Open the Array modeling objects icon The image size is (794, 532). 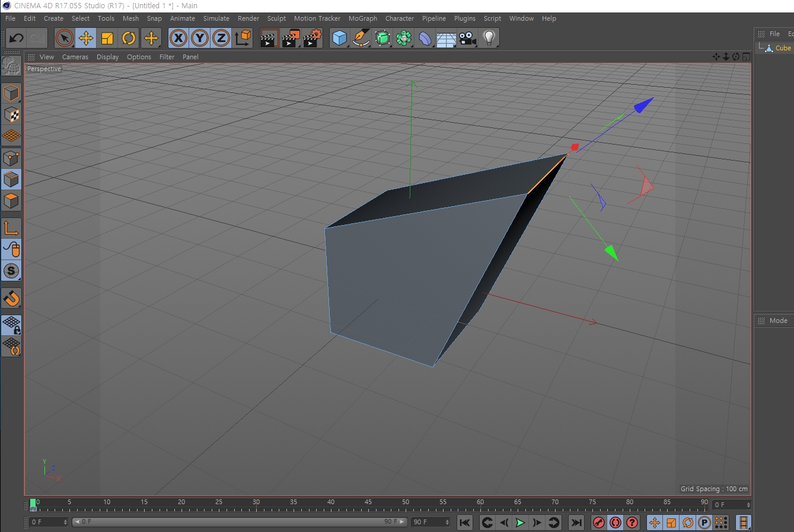[x=404, y=39]
